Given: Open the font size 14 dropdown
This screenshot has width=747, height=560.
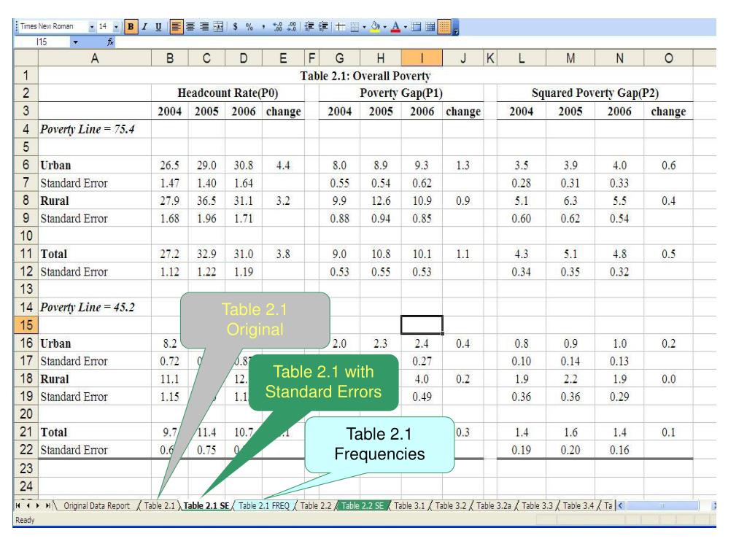Looking at the screenshot, I should tap(116, 27).
